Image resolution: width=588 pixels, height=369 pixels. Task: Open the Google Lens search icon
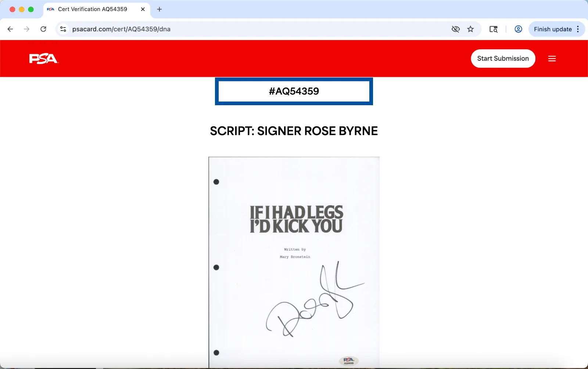pos(493,29)
